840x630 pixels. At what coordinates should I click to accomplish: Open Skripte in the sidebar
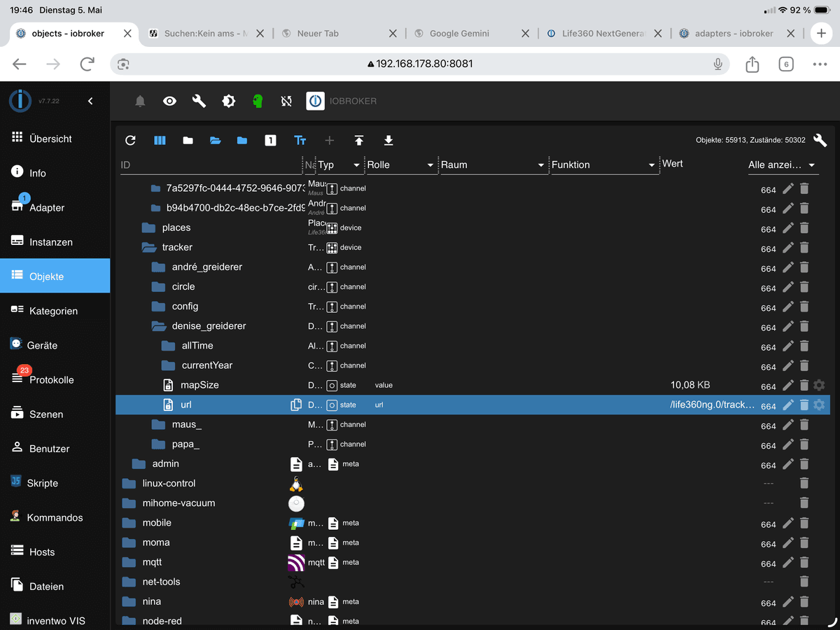click(55, 483)
